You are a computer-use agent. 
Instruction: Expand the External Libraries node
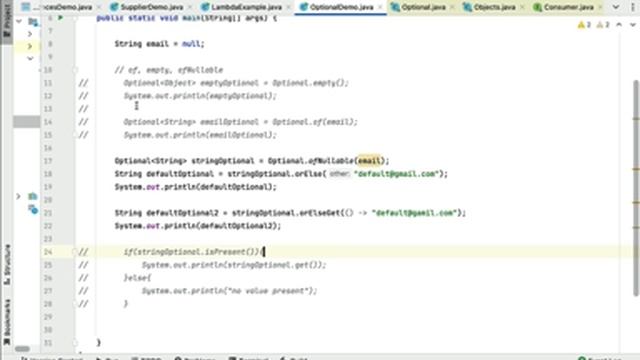pyautogui.click(x=18, y=196)
